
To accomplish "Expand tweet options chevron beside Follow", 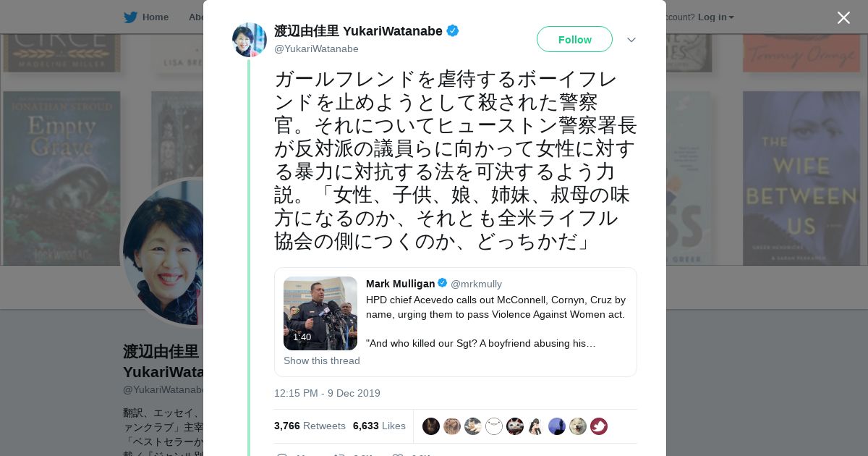I will click(x=631, y=40).
